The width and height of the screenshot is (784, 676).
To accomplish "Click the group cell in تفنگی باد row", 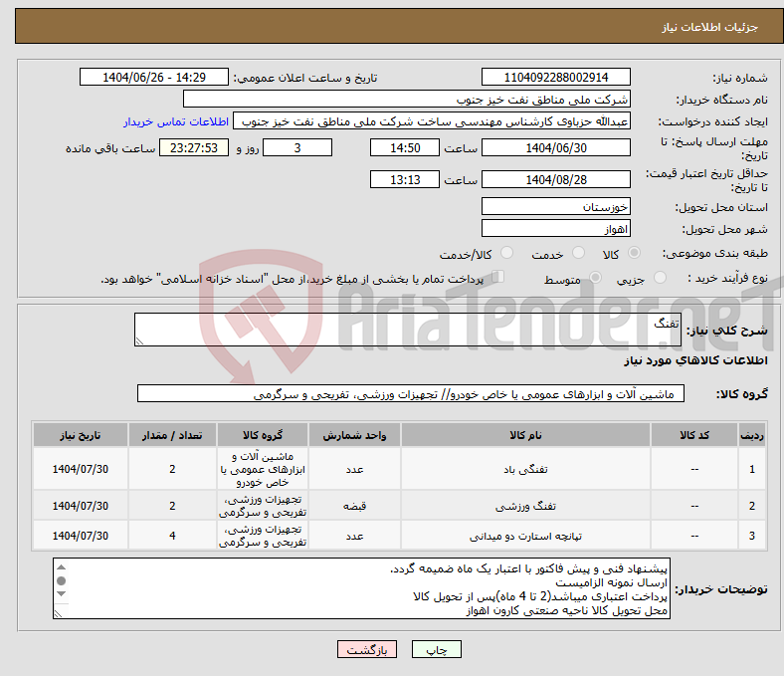I will (263, 469).
